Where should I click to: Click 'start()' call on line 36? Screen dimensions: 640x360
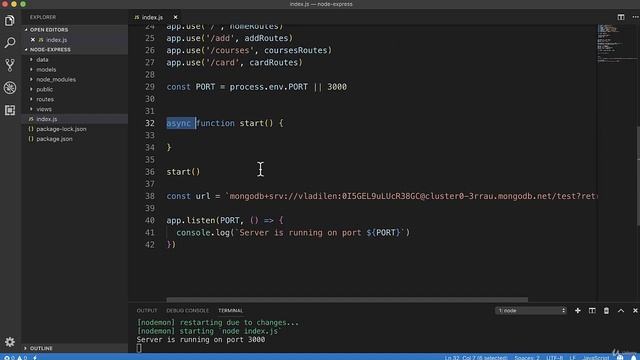(183, 172)
